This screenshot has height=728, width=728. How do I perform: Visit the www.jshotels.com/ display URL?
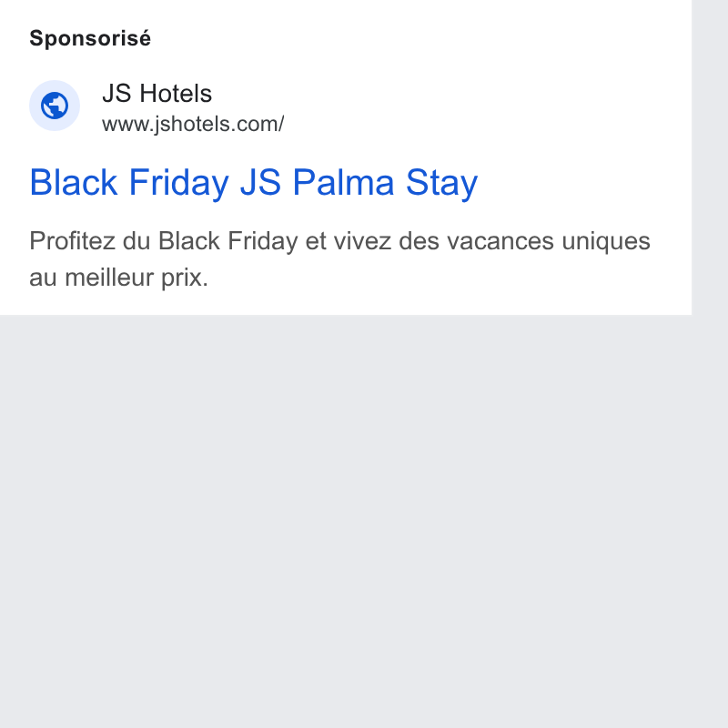point(193,125)
